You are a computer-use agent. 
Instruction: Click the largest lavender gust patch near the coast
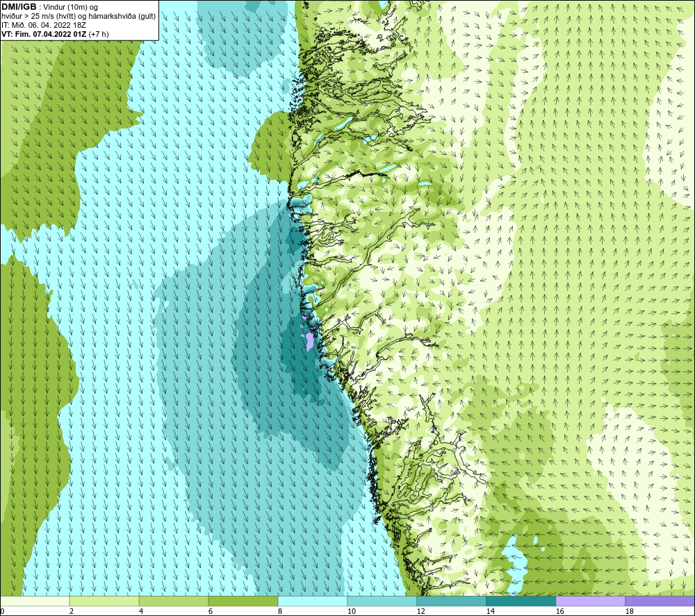[x=309, y=341]
